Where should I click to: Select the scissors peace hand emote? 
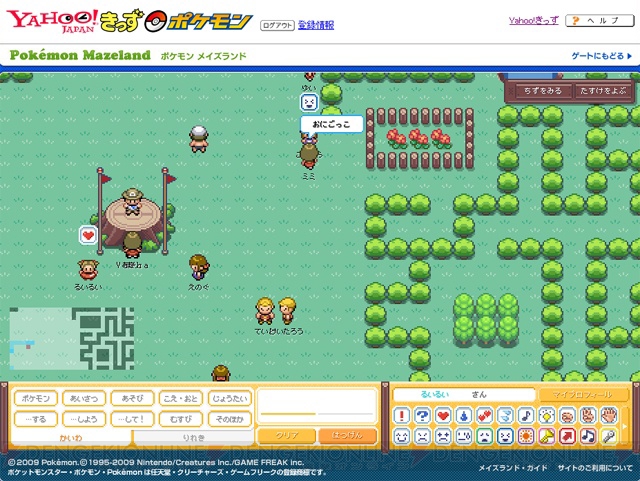point(588,416)
